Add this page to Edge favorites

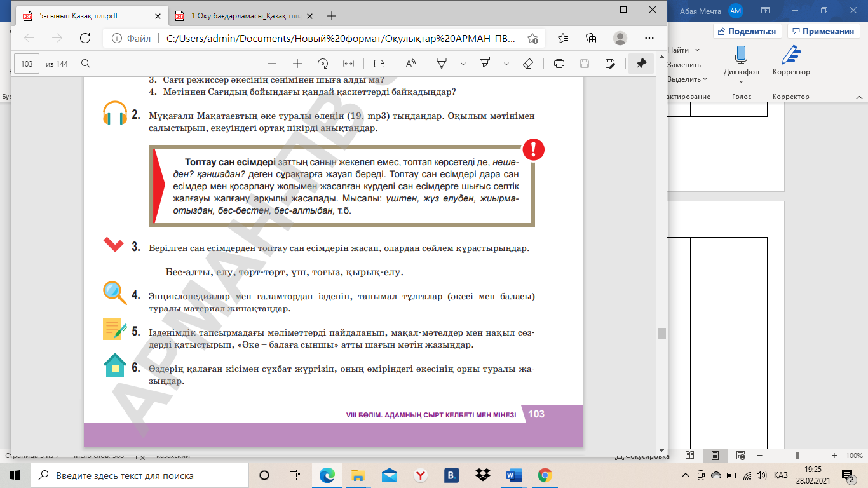(532, 38)
